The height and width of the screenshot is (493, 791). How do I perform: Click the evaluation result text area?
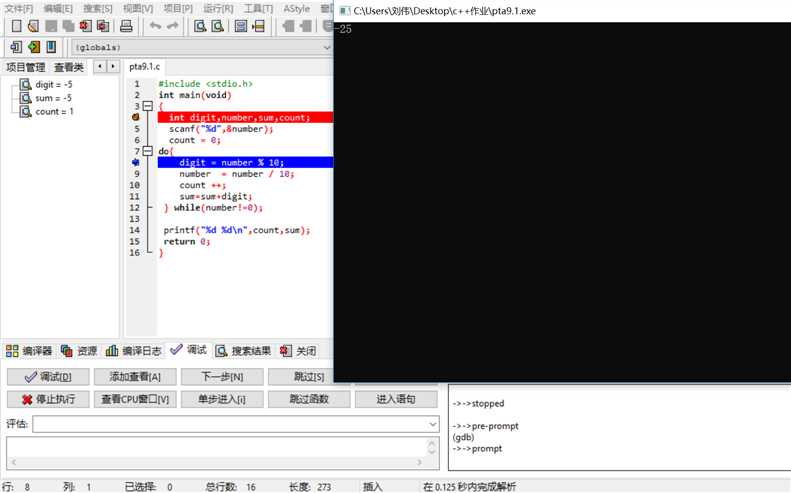coord(222,453)
